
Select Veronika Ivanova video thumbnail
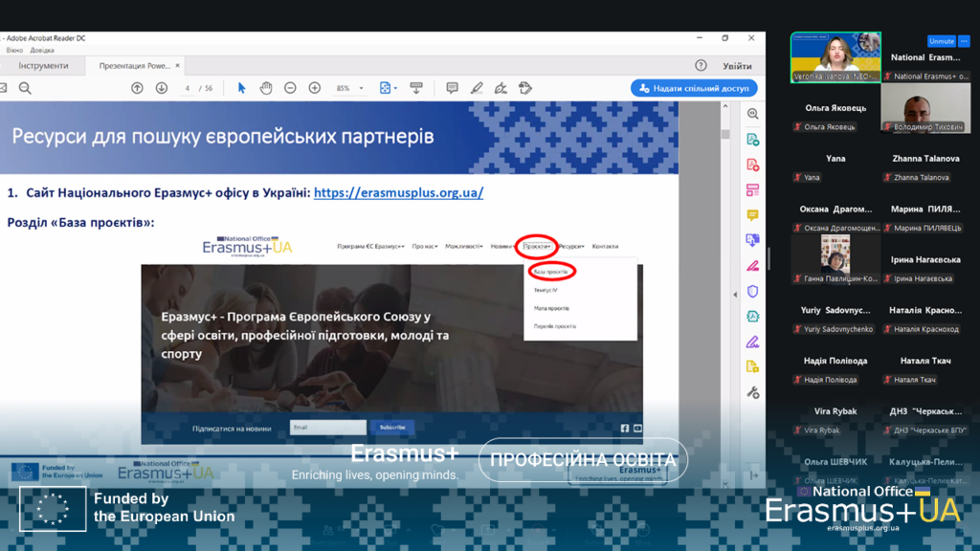[x=835, y=57]
